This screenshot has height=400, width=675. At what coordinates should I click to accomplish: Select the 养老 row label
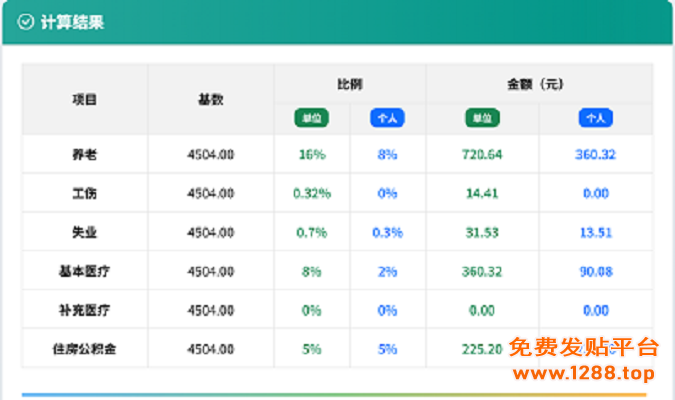[84, 155]
